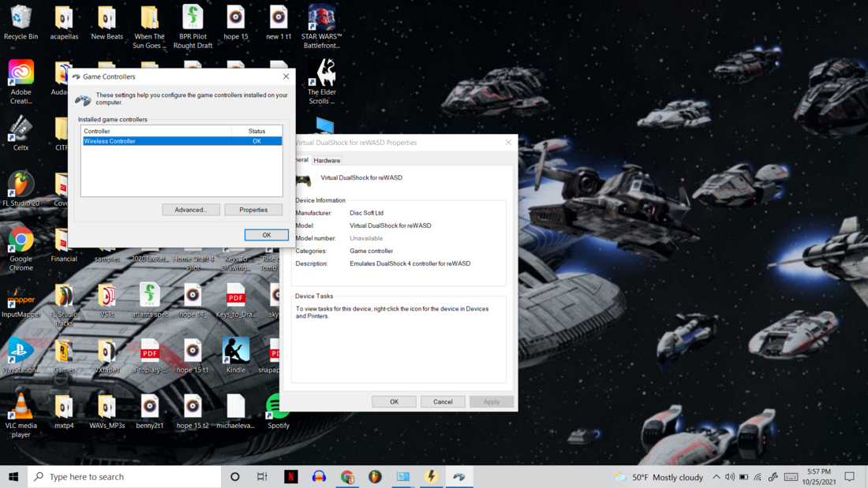Cancel the Virtual DualShock Properties dialog
The height and width of the screenshot is (488, 868).
click(x=443, y=402)
